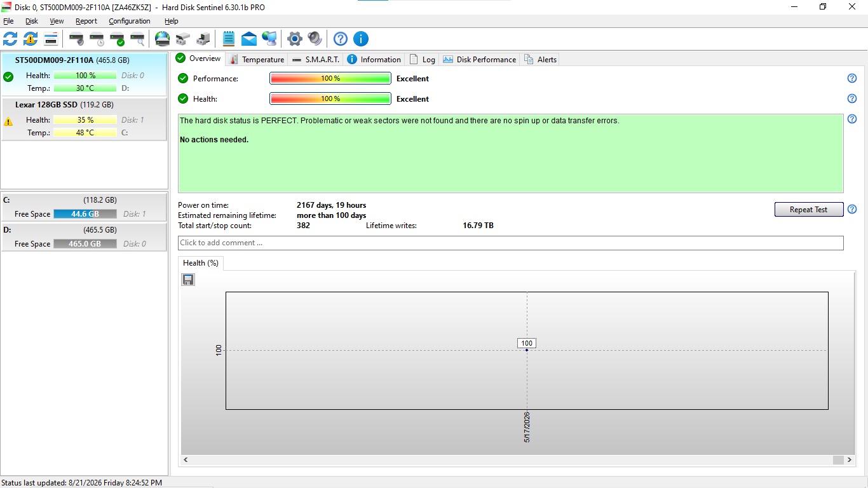
Task: Click the Health 100 % gradient bar in Overview
Action: tap(330, 98)
